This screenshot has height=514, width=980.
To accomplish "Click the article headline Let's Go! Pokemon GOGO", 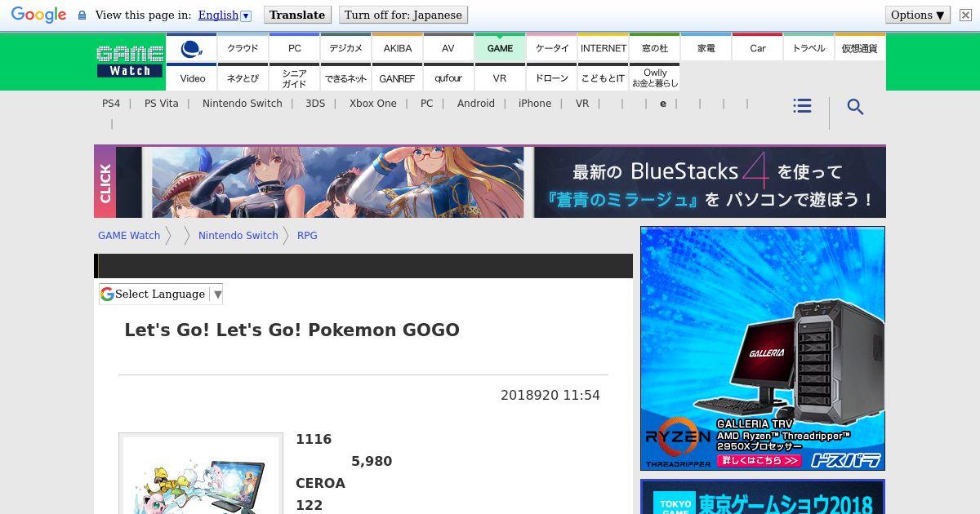I will click(292, 330).
